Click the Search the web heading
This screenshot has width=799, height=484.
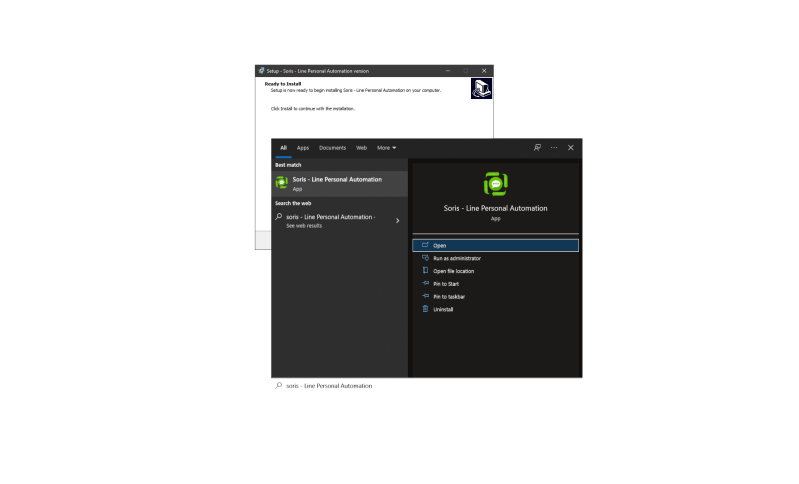tap(293, 203)
